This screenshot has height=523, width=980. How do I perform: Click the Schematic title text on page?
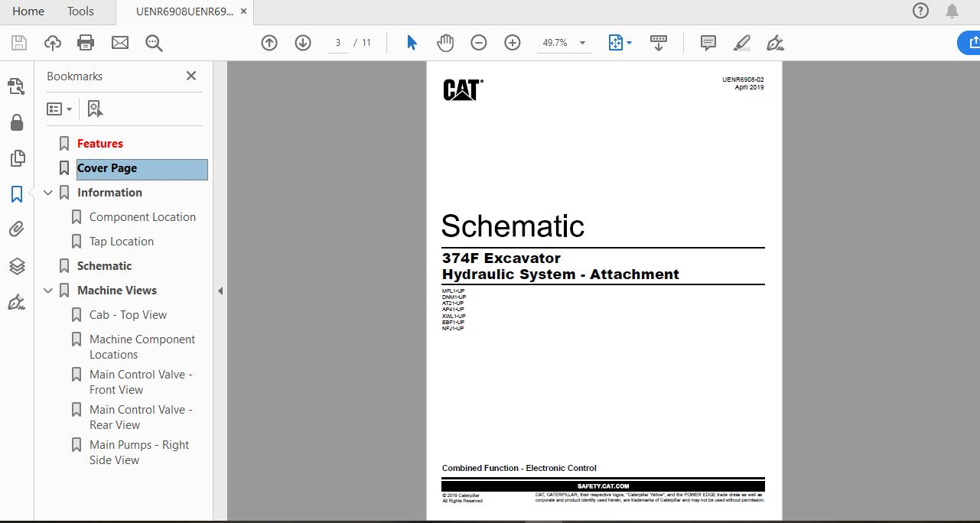513,226
